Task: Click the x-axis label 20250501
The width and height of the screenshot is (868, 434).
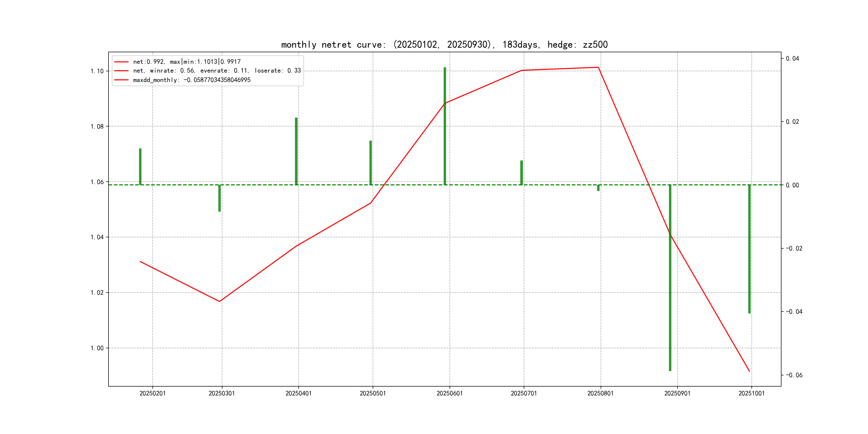Action: 372,394
